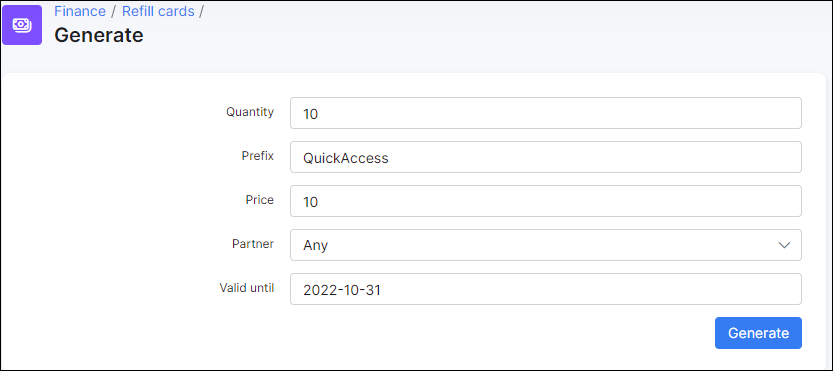Click the purple Finance money icon
This screenshot has width=833, height=371.
pos(22,25)
